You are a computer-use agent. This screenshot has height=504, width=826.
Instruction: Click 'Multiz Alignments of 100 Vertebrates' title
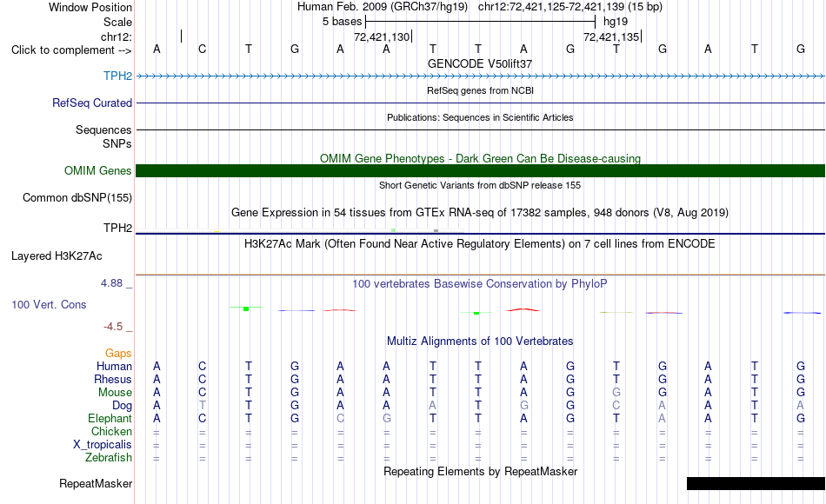[x=480, y=342]
